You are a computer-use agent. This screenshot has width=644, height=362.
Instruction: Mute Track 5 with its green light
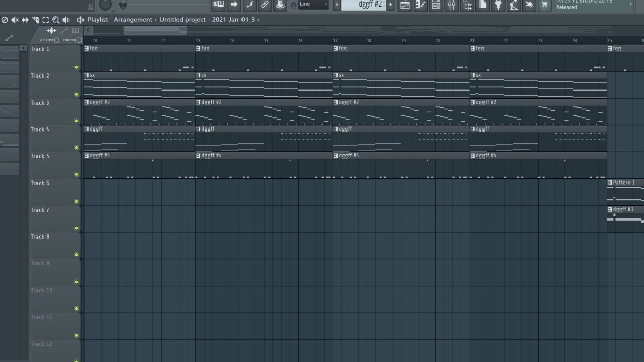click(77, 174)
